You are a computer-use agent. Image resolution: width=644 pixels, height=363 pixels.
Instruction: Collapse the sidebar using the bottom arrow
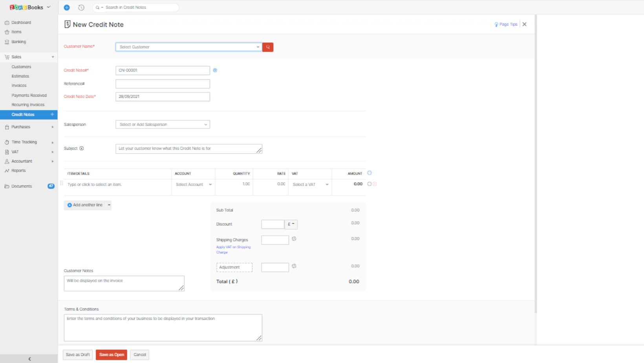click(29, 359)
